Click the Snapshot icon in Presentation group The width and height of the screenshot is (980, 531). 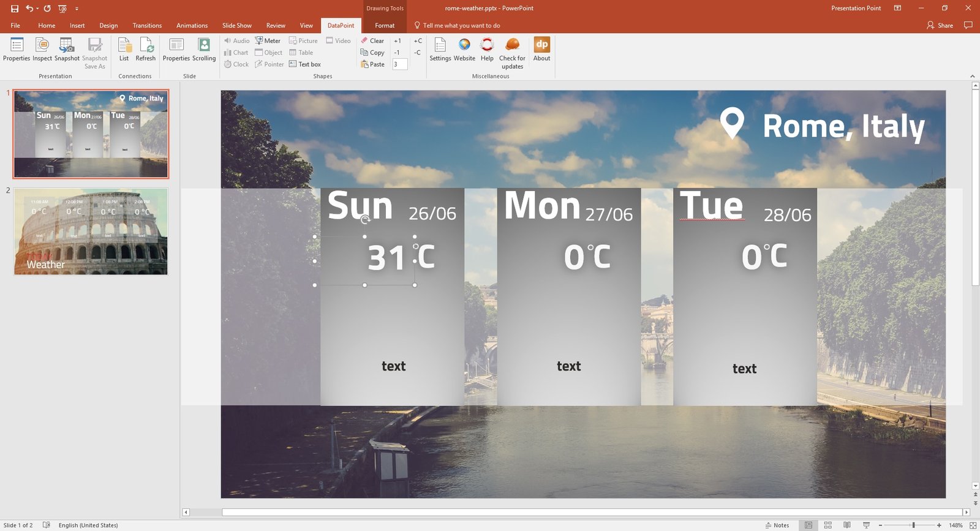click(66, 45)
